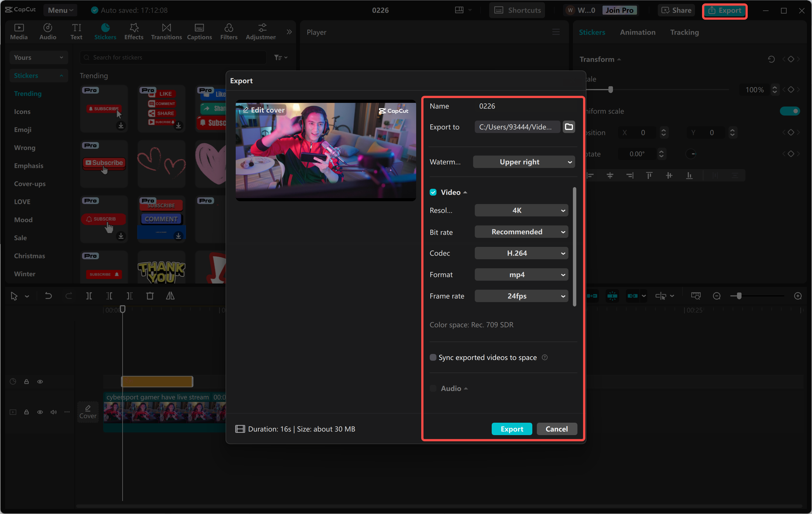Open the Watermark position dropdown
The image size is (812, 514).
[x=523, y=162]
